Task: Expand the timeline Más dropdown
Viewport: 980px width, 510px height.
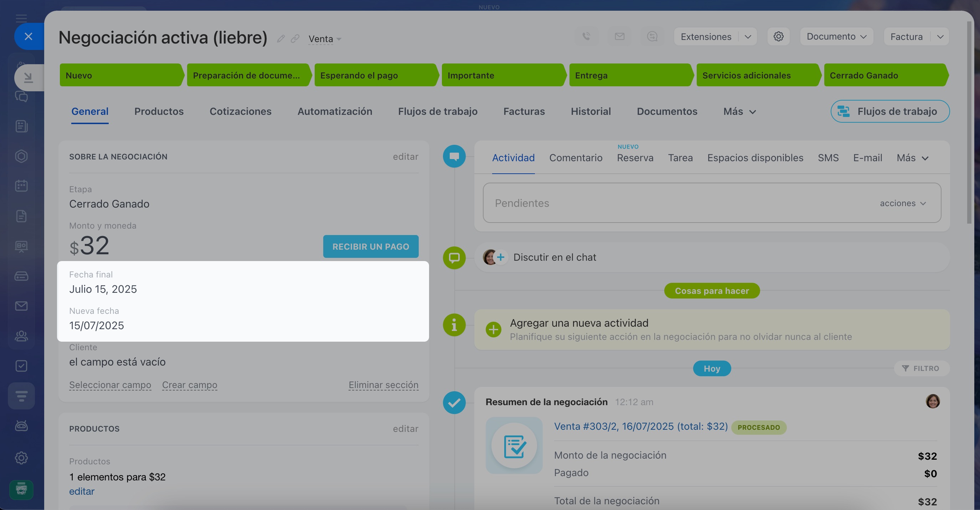Action: point(913,158)
